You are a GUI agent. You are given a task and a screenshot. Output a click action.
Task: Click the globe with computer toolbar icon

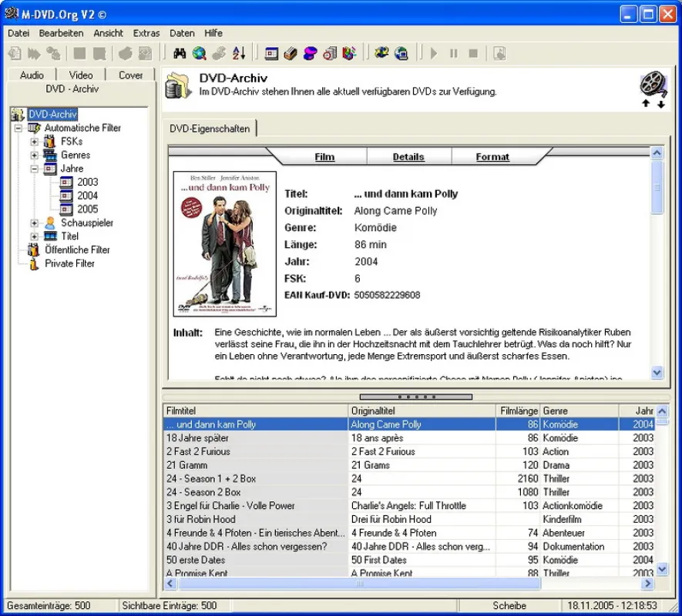pos(401,53)
